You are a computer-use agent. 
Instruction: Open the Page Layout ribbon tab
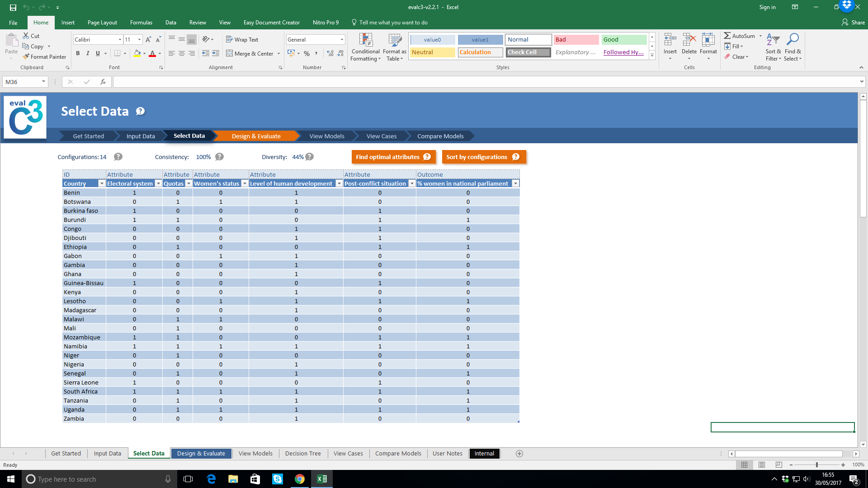point(102,23)
